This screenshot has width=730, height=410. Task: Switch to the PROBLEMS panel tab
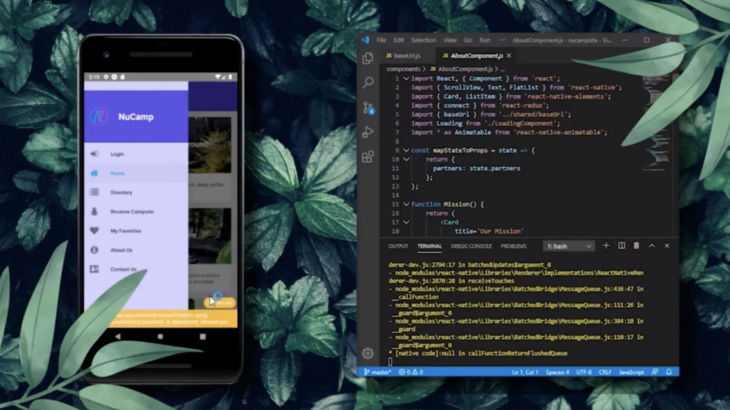pos(513,246)
